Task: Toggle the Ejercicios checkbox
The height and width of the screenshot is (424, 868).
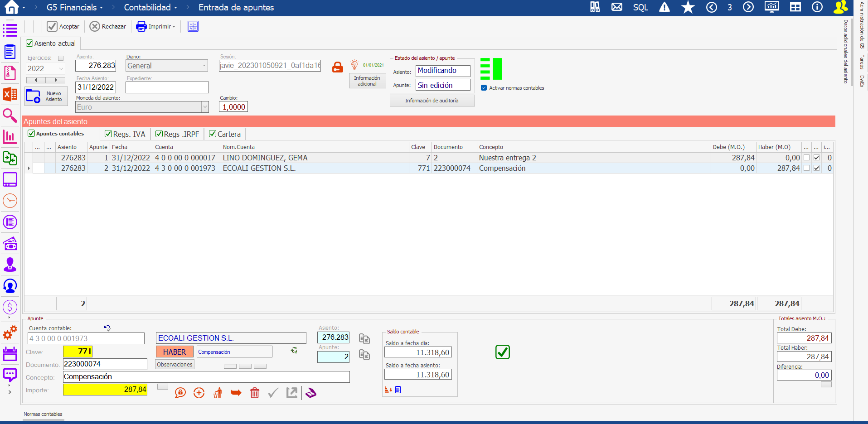Action: pyautogui.click(x=61, y=58)
